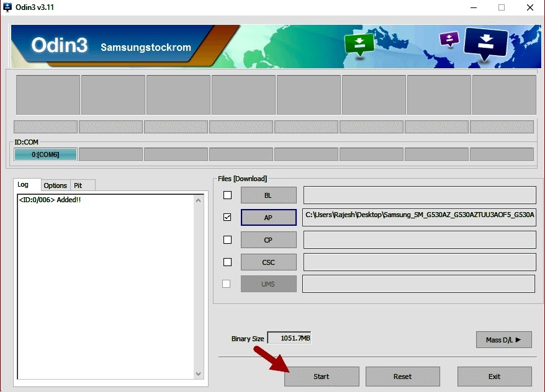Click the CP file button
This screenshot has height=392, width=545.
point(268,239)
